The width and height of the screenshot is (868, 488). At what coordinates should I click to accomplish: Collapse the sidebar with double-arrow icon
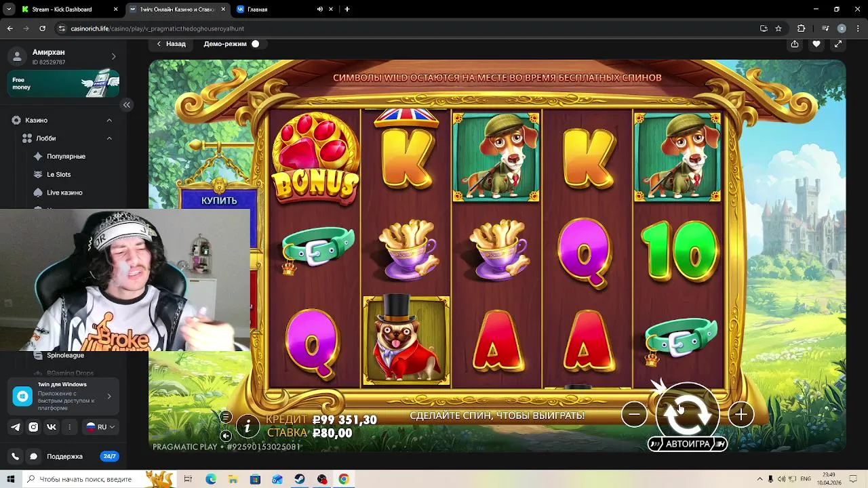(127, 104)
